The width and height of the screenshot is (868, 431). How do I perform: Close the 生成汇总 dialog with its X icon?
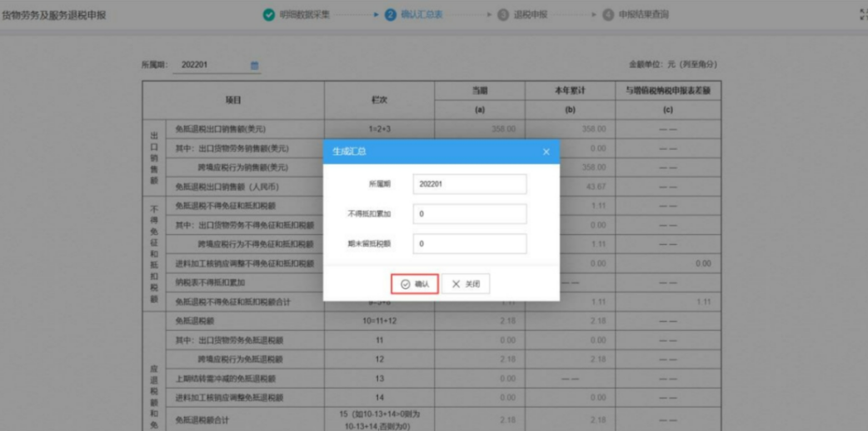[x=546, y=152]
